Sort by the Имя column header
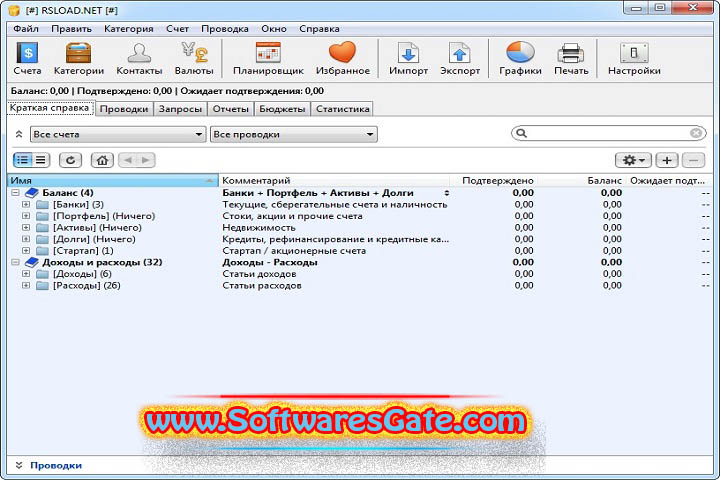The width and height of the screenshot is (720, 480). (x=113, y=181)
